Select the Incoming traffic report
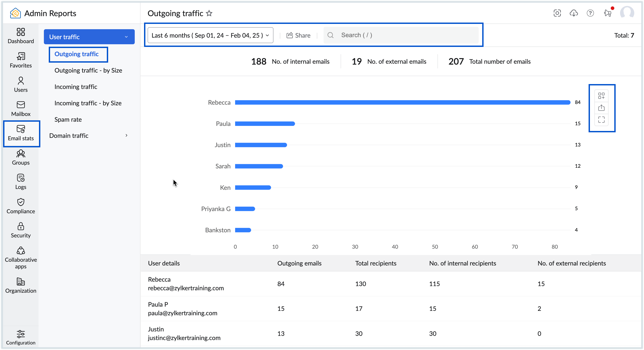The image size is (644, 350). tap(76, 87)
